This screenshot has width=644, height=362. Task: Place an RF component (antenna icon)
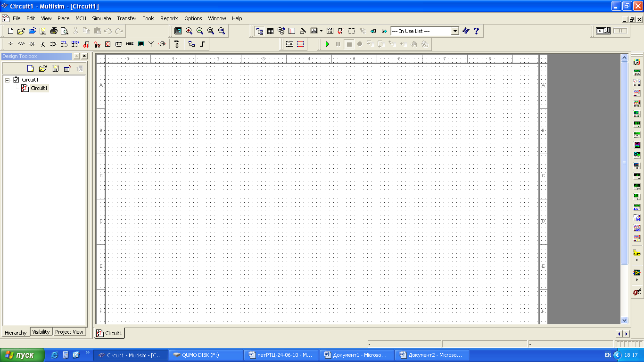[151, 44]
